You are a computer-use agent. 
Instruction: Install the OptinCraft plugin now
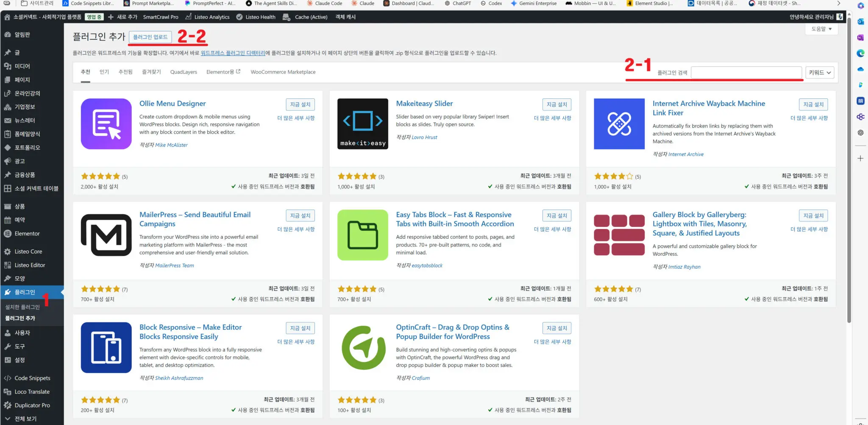[556, 328]
